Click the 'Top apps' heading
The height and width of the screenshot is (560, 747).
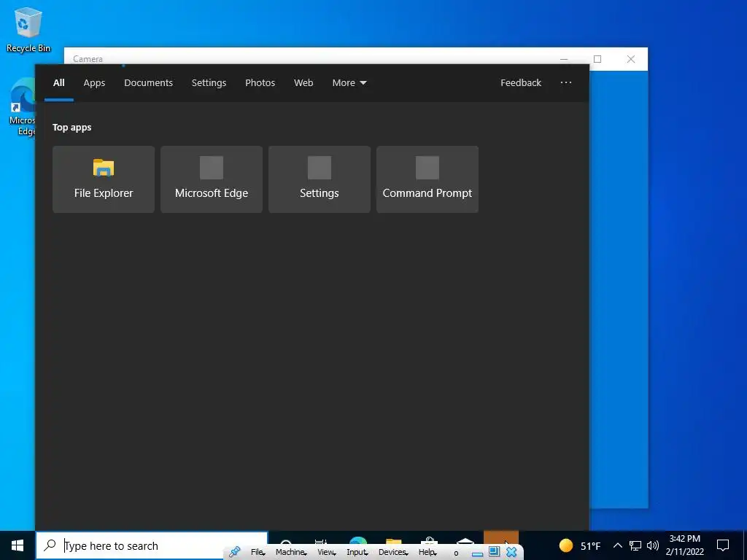coord(72,127)
